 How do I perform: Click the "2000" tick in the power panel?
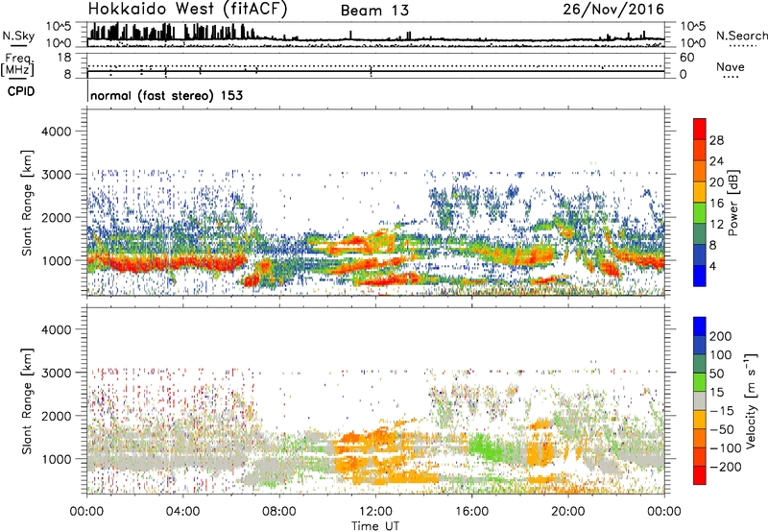(57, 217)
